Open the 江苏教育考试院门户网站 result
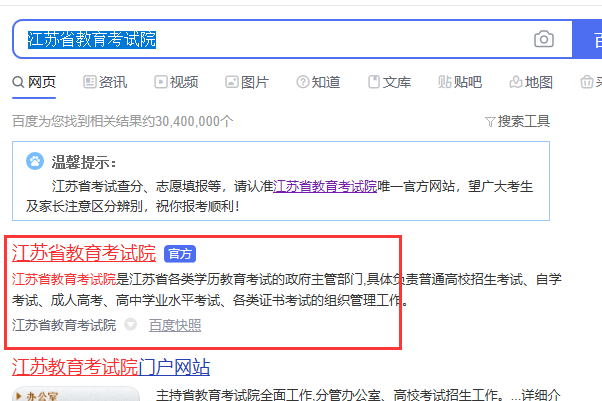602x401 pixels. point(111,367)
